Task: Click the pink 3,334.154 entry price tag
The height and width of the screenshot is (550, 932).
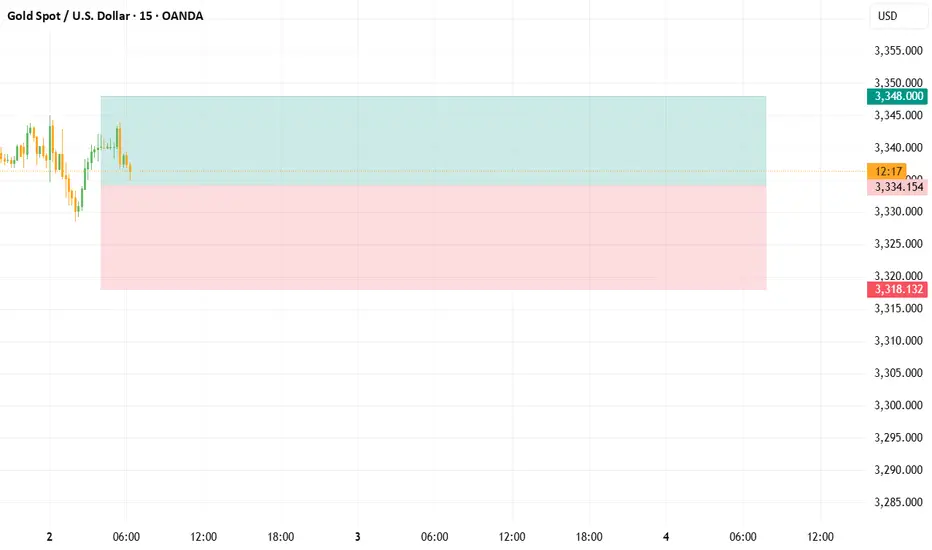Action: click(897, 187)
